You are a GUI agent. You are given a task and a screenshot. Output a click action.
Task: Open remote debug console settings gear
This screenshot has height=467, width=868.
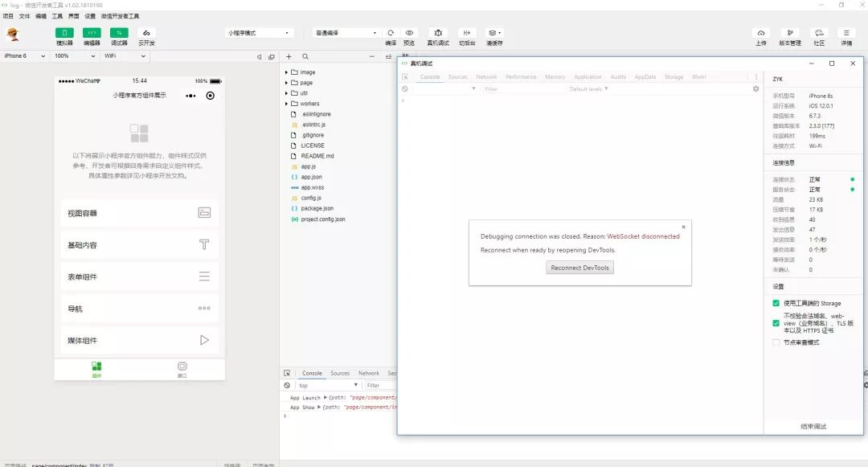pos(755,88)
